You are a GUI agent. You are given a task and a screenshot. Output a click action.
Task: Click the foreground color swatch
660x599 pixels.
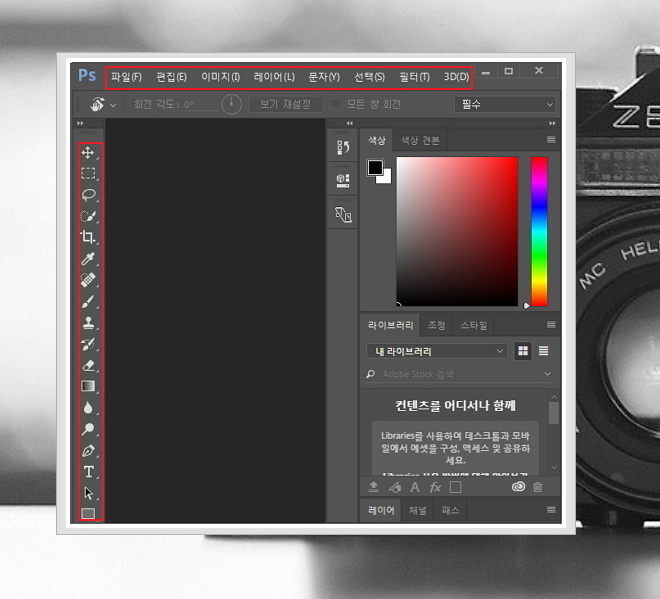[375, 167]
